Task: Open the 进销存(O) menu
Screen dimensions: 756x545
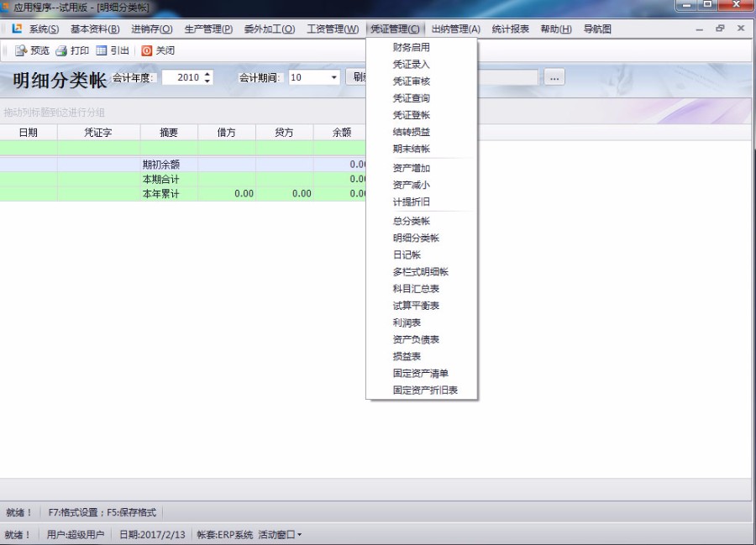Action: 152,29
